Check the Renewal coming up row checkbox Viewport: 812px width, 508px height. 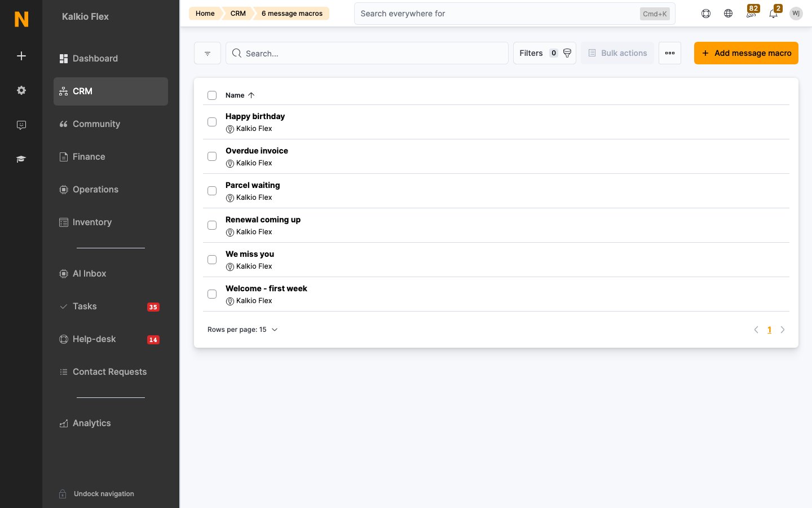(x=212, y=225)
